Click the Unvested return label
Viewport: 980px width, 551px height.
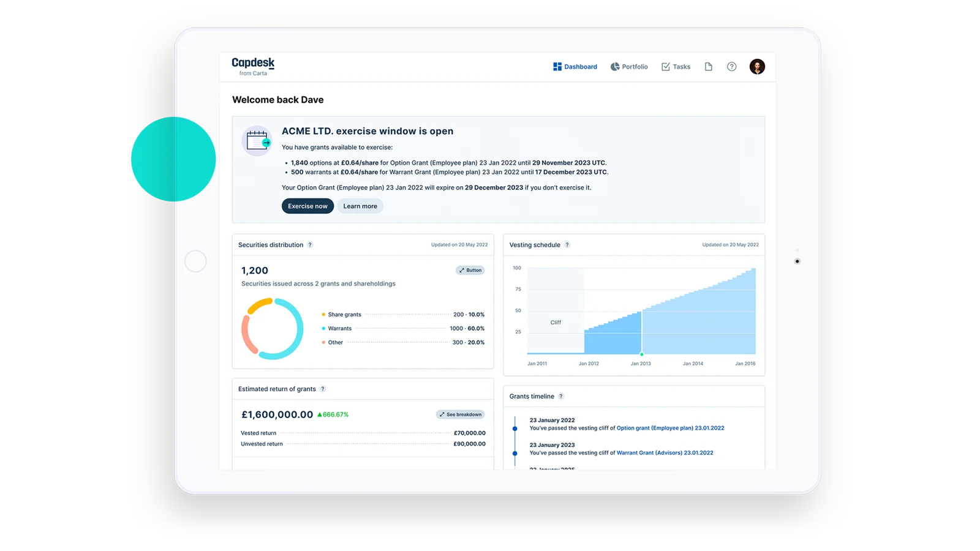(262, 444)
